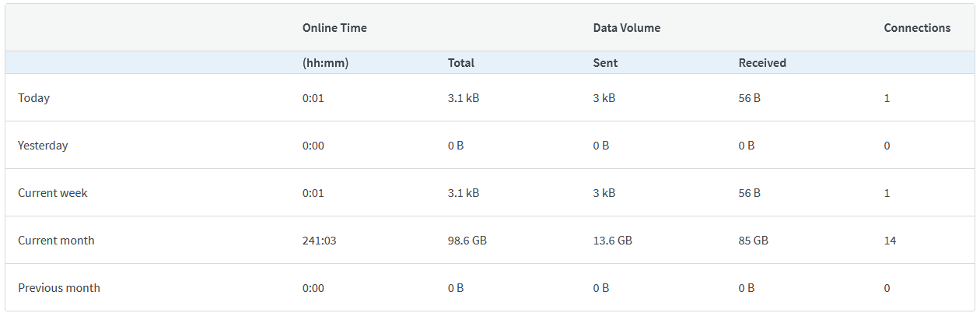Viewport: 980px width, 320px height.
Task: Click the Today row label
Action: (33, 98)
